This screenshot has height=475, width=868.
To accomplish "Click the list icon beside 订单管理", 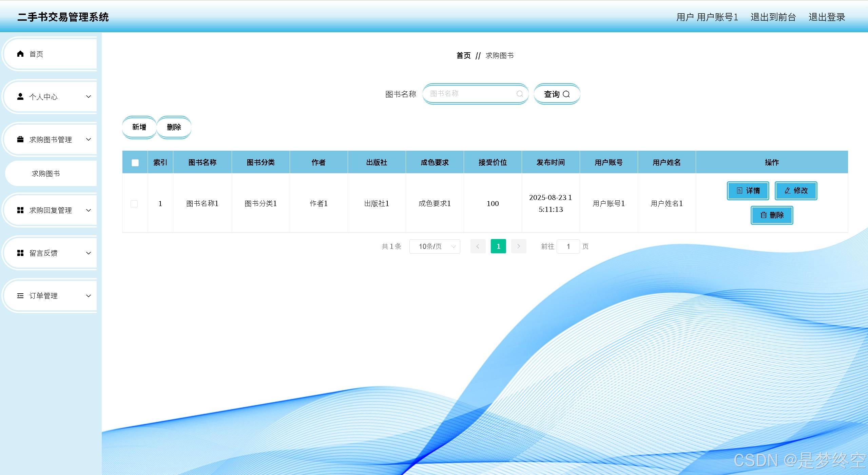I will tap(20, 296).
